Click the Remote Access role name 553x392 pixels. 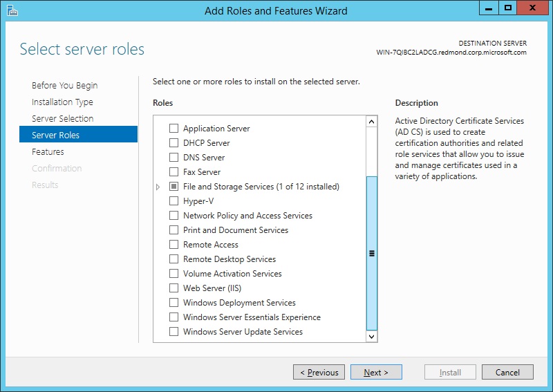[x=211, y=245]
